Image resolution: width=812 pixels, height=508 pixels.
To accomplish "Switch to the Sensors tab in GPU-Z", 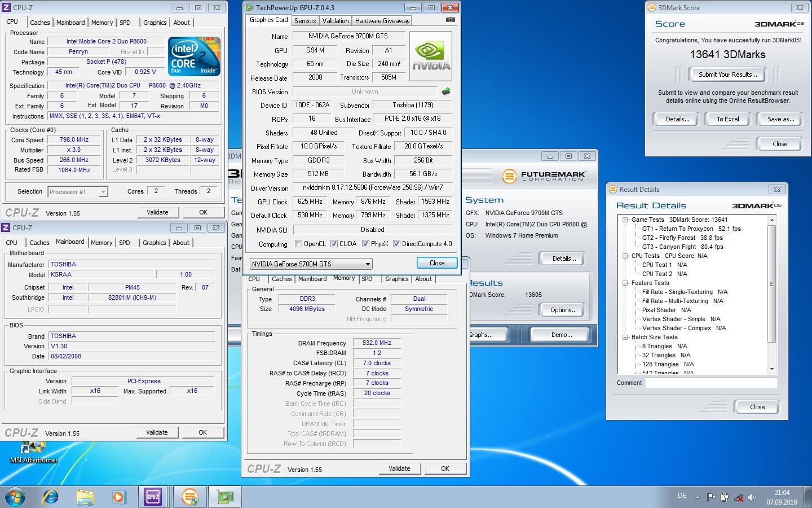I will click(x=305, y=21).
